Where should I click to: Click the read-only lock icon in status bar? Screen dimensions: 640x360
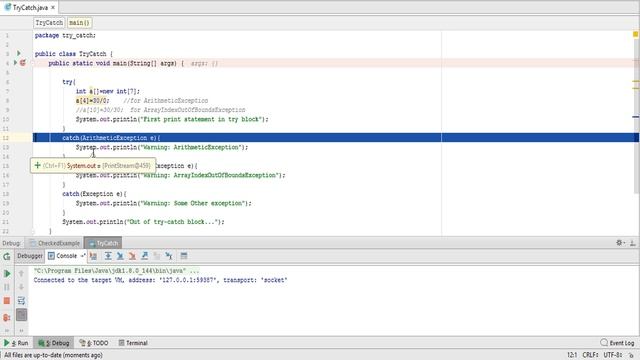(x=631, y=355)
